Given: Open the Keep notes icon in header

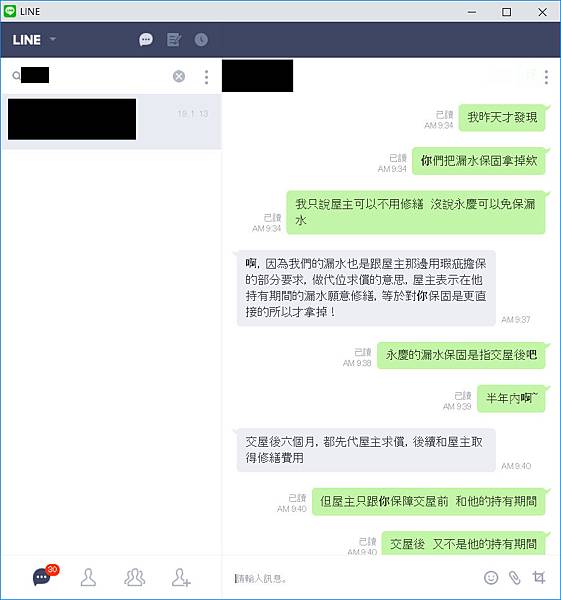Looking at the screenshot, I should point(174,39).
